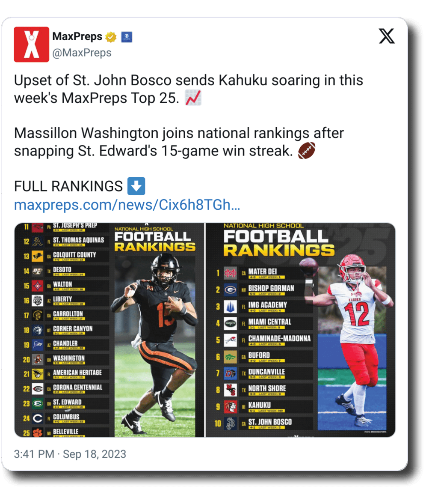Click the MaxPreps display name

[x=77, y=37]
